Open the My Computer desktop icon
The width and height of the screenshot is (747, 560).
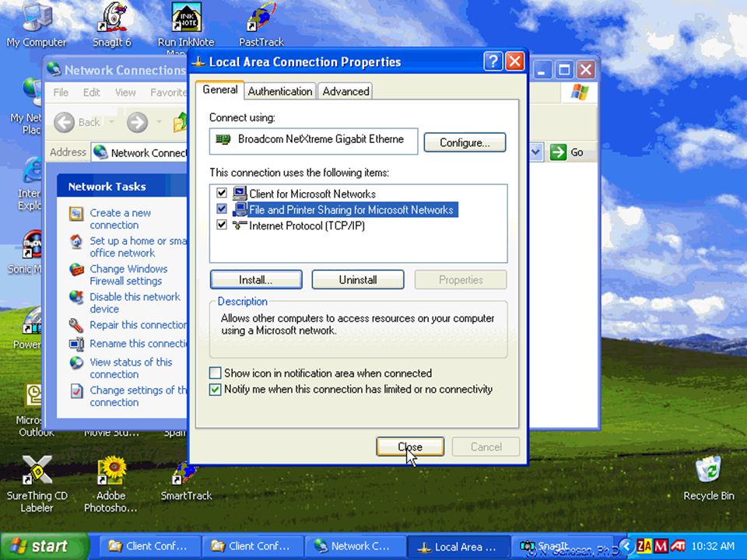(x=37, y=24)
